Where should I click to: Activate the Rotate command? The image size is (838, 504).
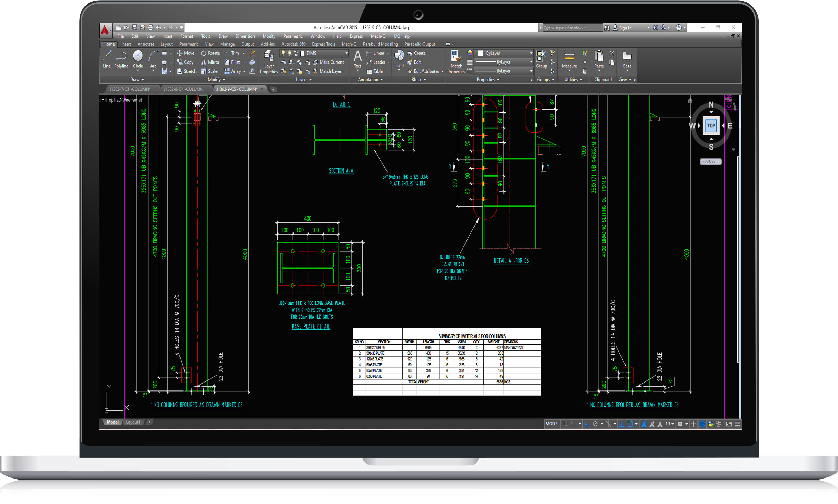[x=210, y=53]
